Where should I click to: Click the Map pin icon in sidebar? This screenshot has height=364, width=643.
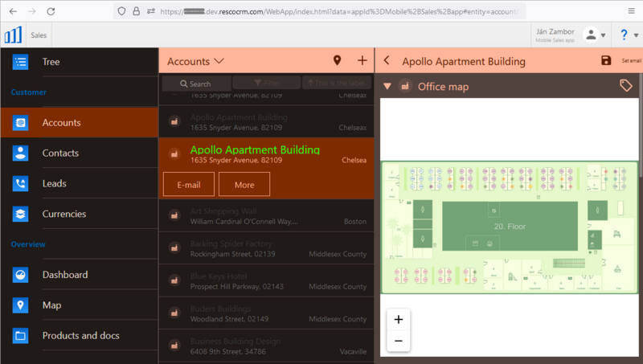(x=20, y=305)
